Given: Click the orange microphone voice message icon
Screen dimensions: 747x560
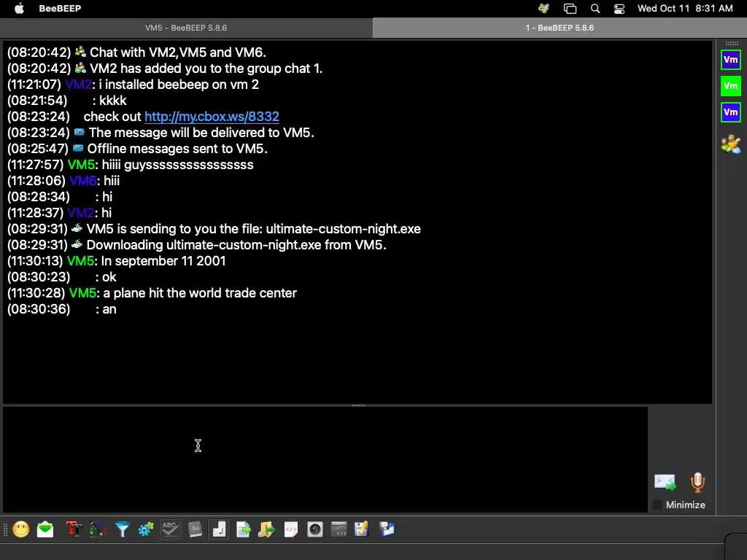Looking at the screenshot, I should tap(697, 483).
